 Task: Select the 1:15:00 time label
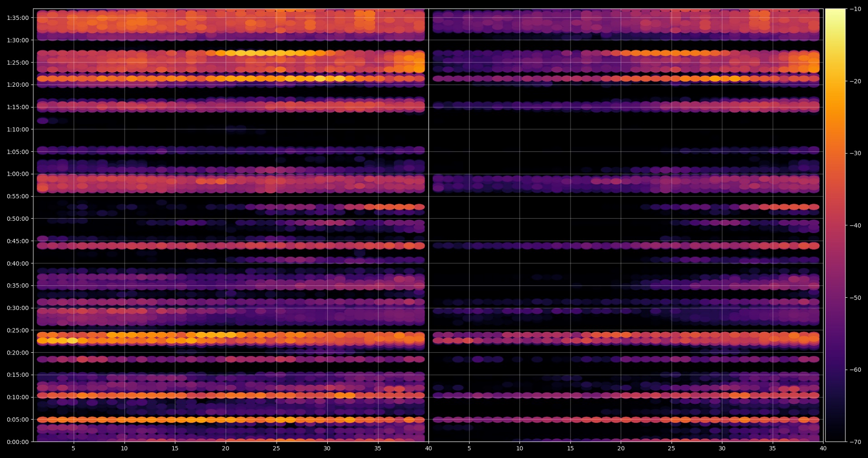click(18, 107)
